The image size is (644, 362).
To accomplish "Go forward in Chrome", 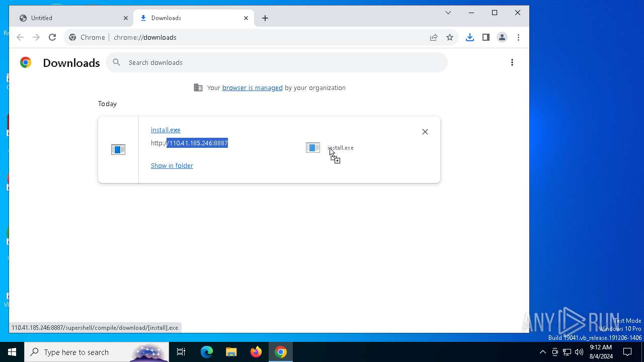I will pyautogui.click(x=36, y=37).
